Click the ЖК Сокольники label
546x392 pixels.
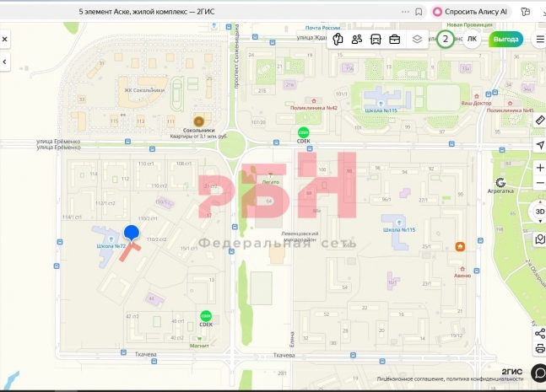click(x=144, y=90)
